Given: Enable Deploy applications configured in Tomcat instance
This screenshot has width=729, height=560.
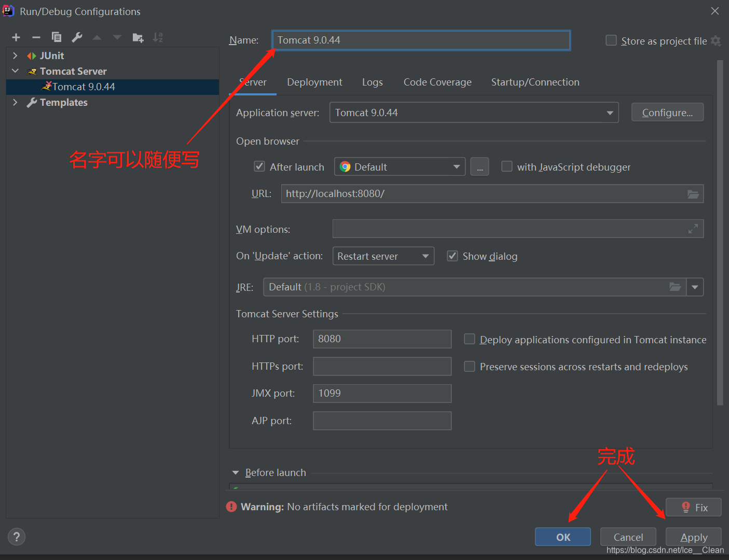Looking at the screenshot, I should pyautogui.click(x=470, y=339).
